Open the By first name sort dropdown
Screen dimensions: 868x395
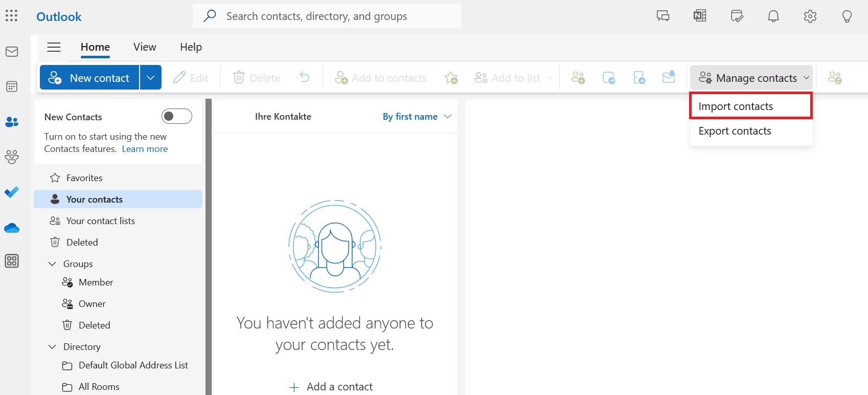(417, 117)
